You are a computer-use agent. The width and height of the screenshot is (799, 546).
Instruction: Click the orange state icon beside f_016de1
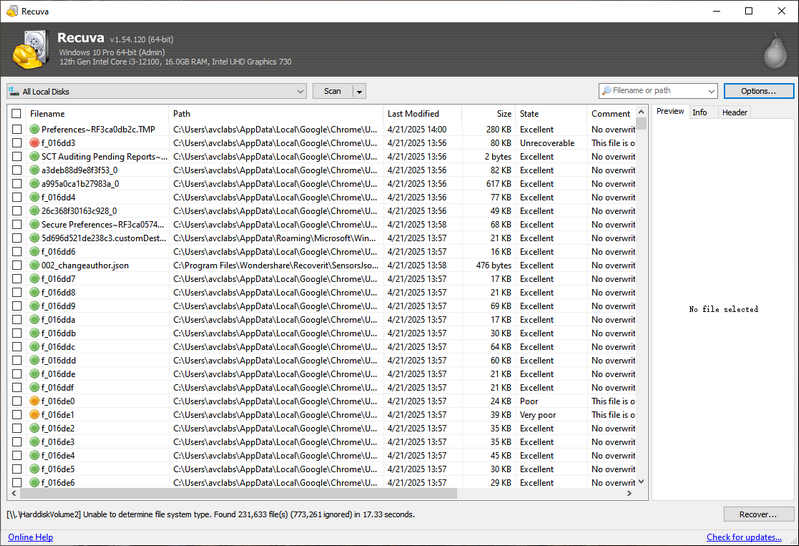pyautogui.click(x=34, y=415)
